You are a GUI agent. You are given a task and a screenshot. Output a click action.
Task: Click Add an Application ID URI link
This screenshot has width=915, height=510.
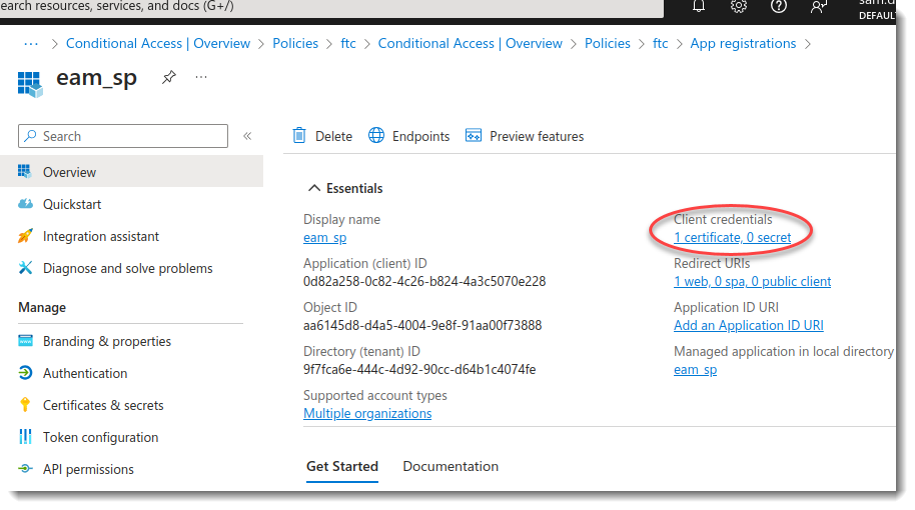(748, 325)
